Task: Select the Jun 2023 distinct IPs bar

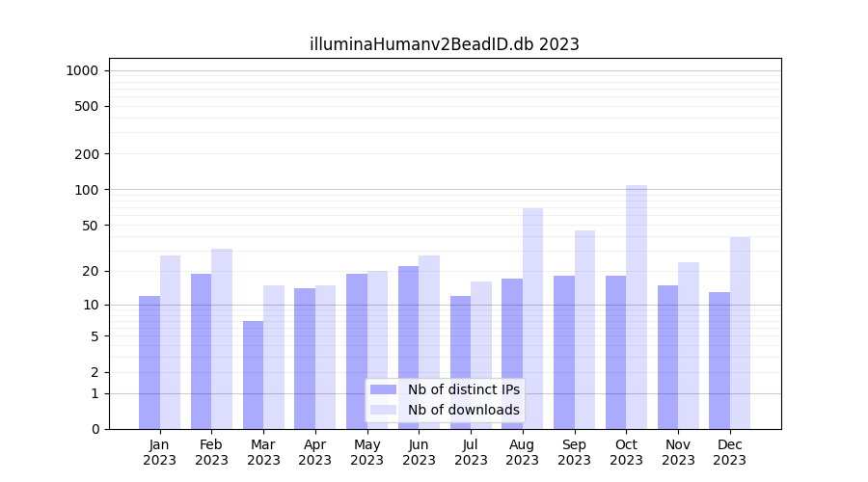Action: (x=408, y=347)
